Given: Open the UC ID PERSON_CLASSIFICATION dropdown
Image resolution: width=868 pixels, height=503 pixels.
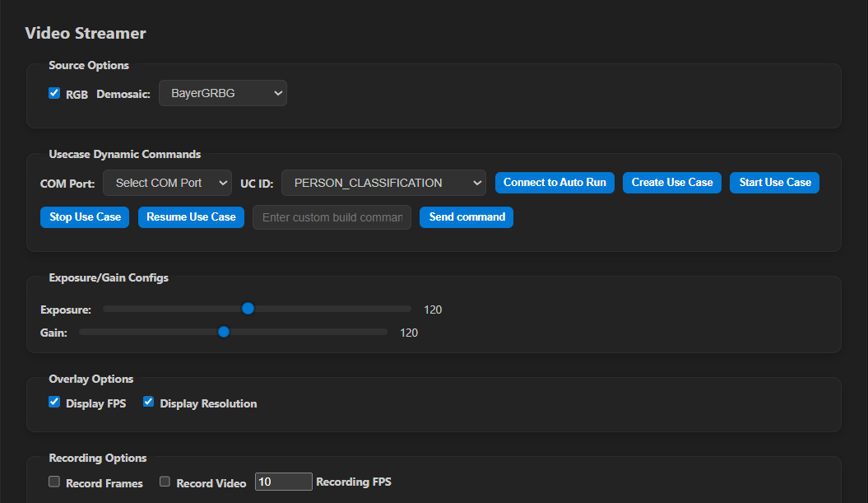Looking at the screenshot, I should click(x=383, y=183).
